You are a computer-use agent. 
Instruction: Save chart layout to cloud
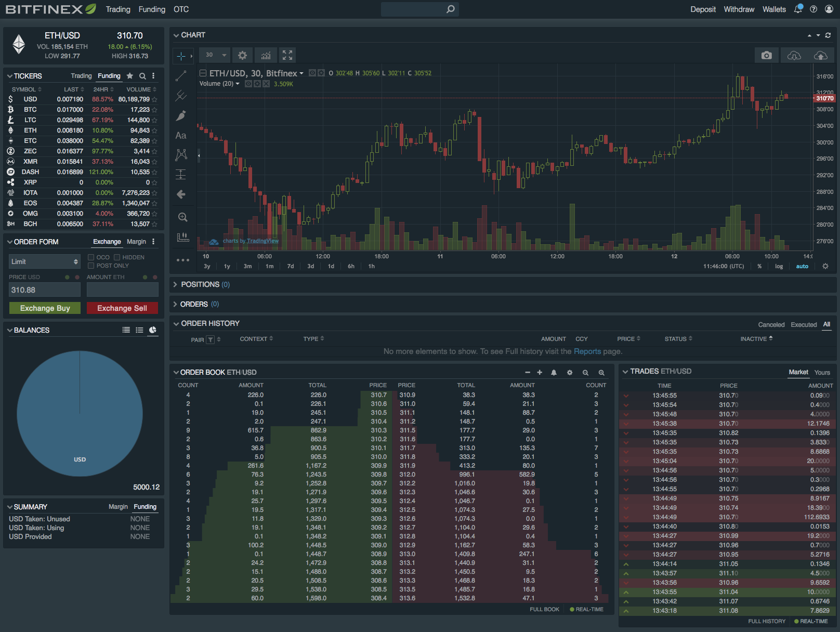(x=820, y=55)
